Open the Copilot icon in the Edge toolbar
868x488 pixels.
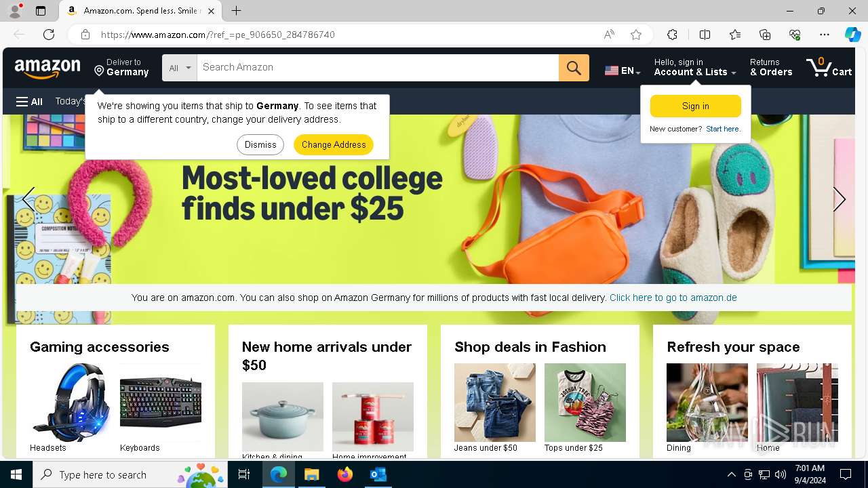[x=852, y=35]
